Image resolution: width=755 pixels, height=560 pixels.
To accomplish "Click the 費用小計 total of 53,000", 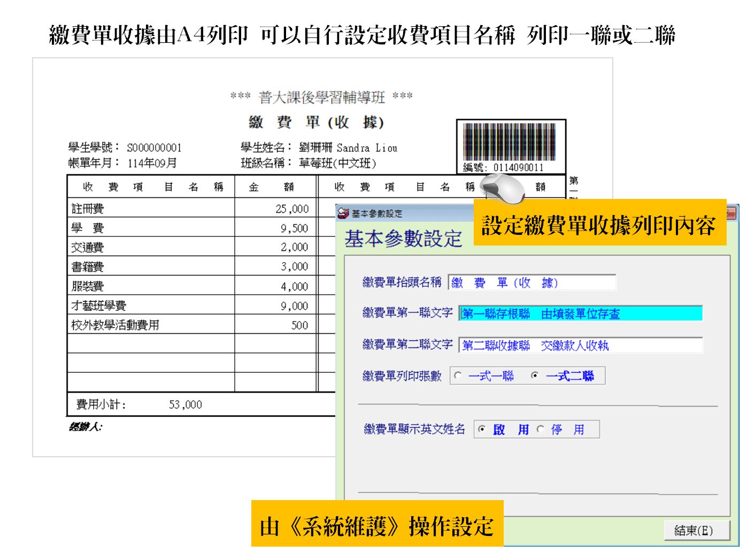I will (185, 404).
